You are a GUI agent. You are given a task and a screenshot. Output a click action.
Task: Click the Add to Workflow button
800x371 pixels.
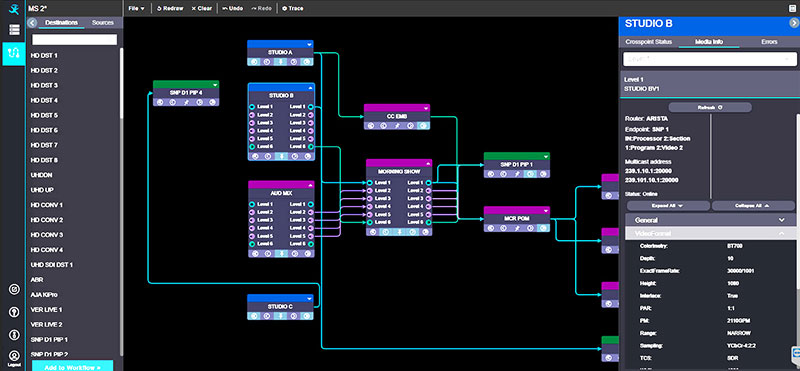click(72, 366)
